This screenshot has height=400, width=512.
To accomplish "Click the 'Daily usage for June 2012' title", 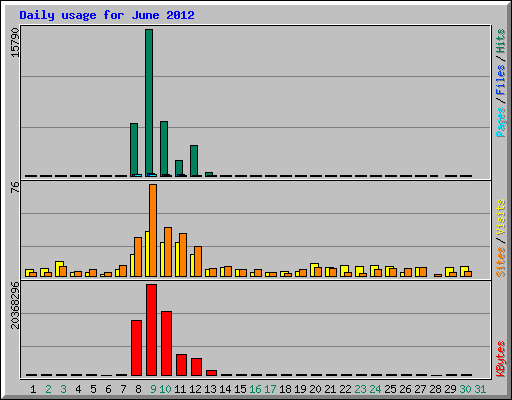I will point(107,15).
